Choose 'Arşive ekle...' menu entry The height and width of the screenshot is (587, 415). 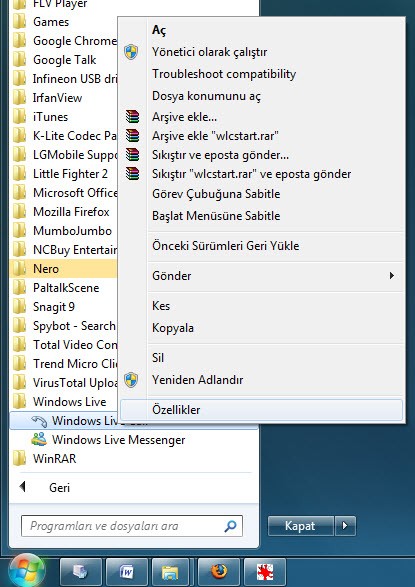pyautogui.click(x=262, y=117)
